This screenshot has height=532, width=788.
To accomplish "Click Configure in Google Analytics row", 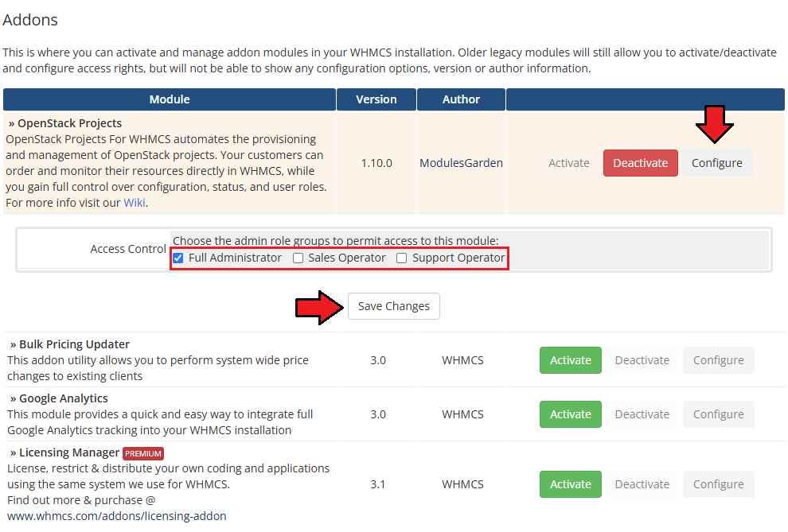I will 718,414.
